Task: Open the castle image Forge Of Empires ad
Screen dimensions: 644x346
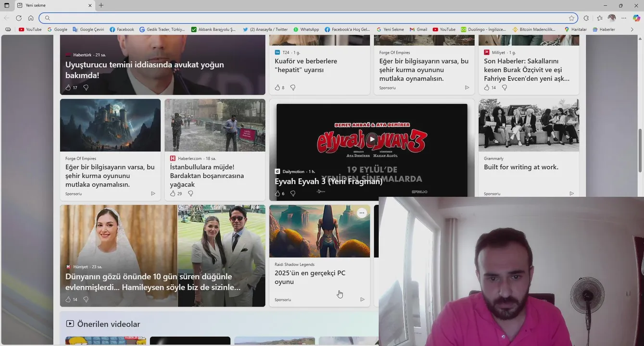Action: pos(110,125)
